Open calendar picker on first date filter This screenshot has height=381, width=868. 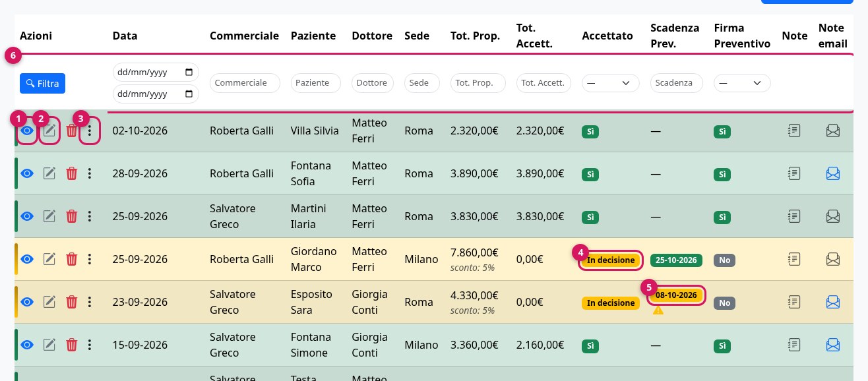(189, 72)
